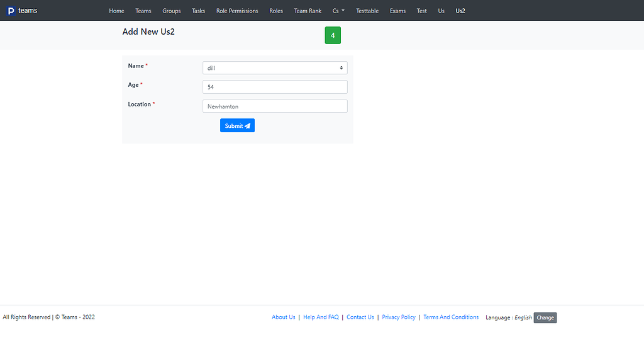Screen dimensions: 644x364
Task: Open the About Us page
Action: tap(283, 317)
